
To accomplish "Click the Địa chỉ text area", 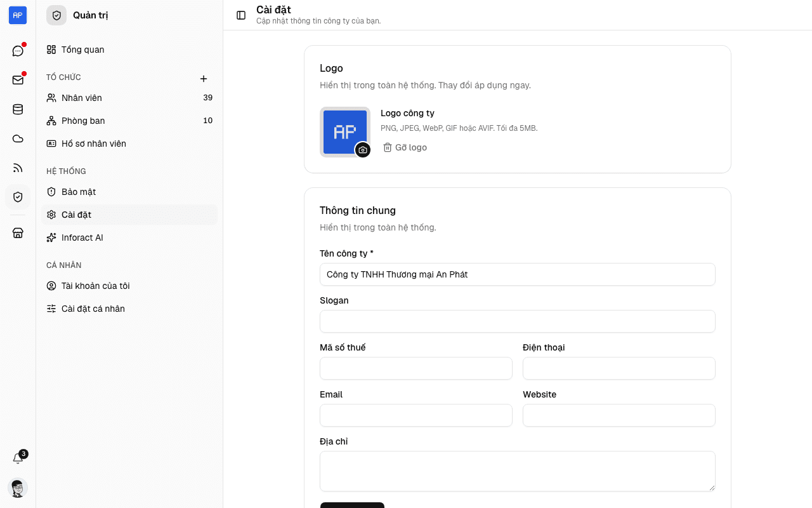I will (518, 471).
